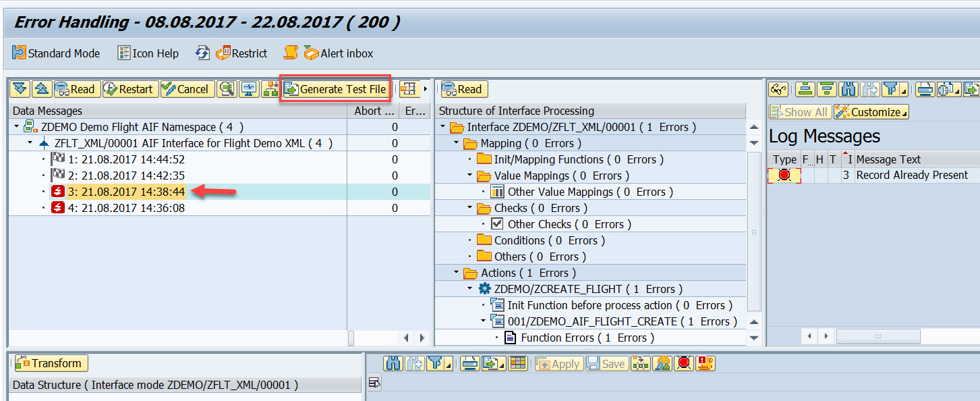
Task: Click the red error light icon in bottom toolbar
Action: click(684, 363)
